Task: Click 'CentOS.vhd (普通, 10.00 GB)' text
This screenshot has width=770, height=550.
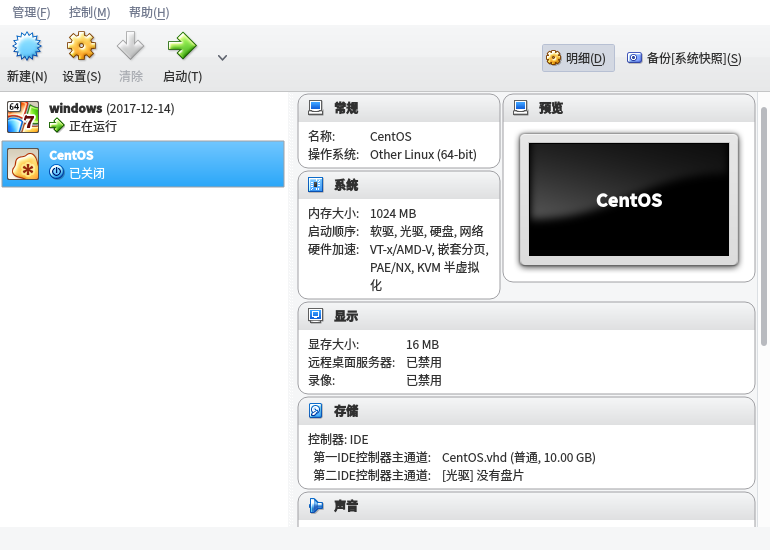Action: (x=519, y=458)
